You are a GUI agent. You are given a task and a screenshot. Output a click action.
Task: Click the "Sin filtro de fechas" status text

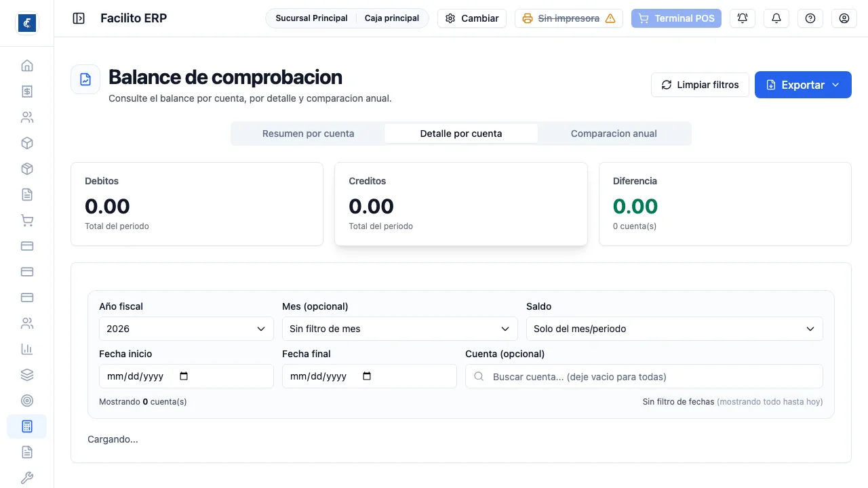click(x=678, y=402)
